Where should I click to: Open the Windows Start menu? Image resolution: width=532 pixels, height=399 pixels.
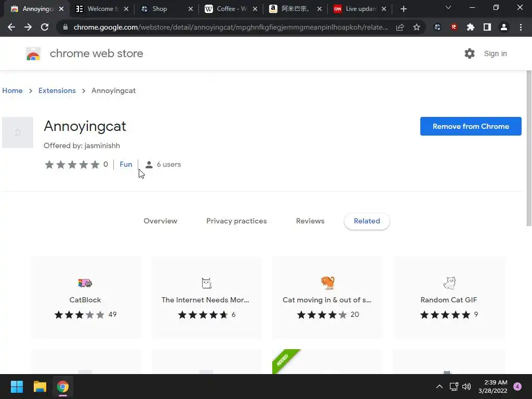tap(17, 387)
